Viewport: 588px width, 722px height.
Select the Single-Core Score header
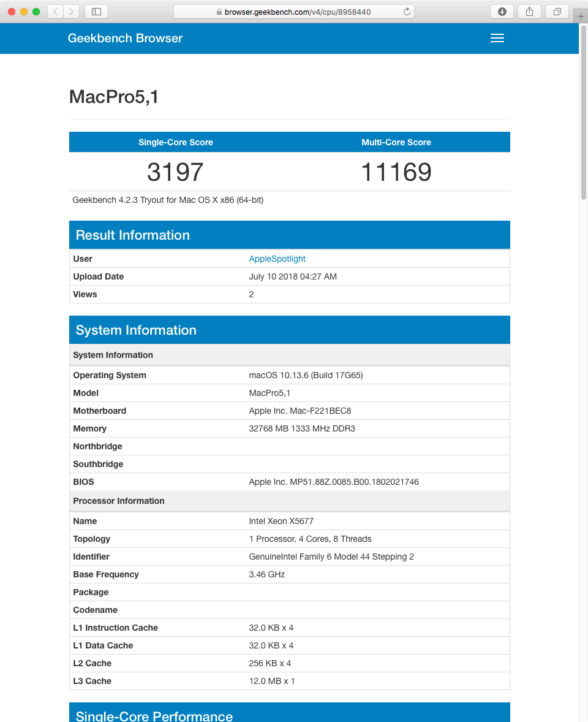(176, 142)
